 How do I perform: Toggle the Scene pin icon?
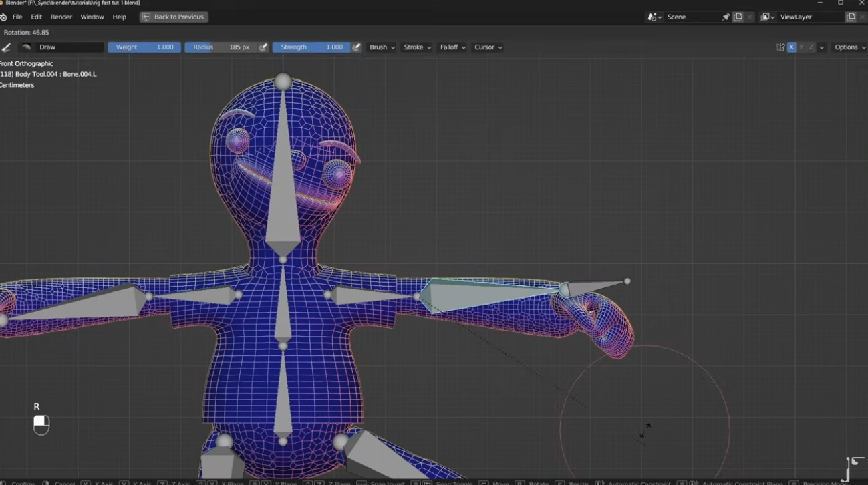tap(726, 17)
